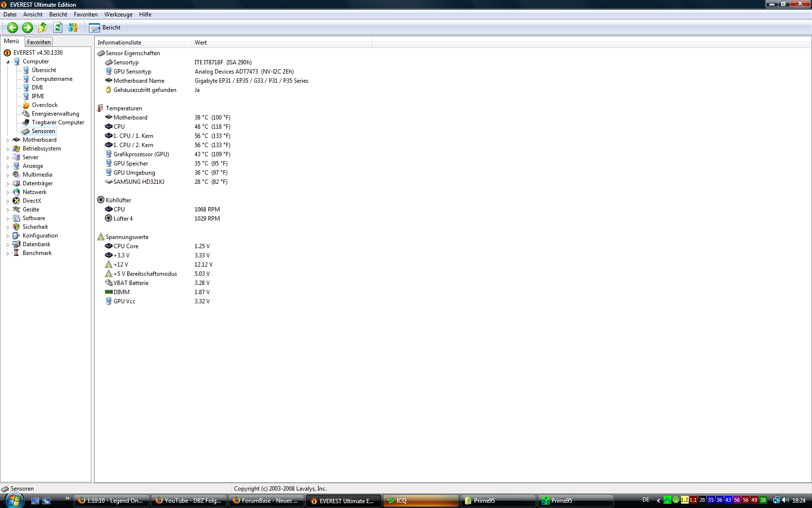
Task: Expand the Motherboard tree node
Action: pyautogui.click(x=8, y=140)
